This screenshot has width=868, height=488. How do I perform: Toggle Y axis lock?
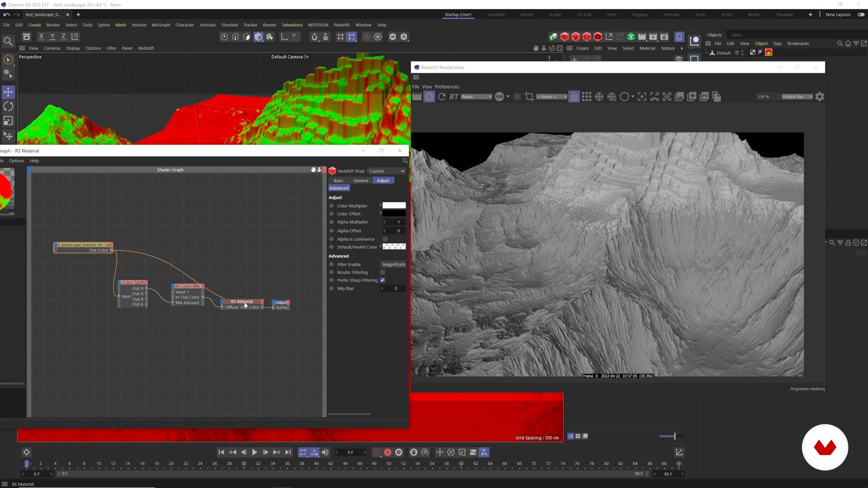(52, 37)
